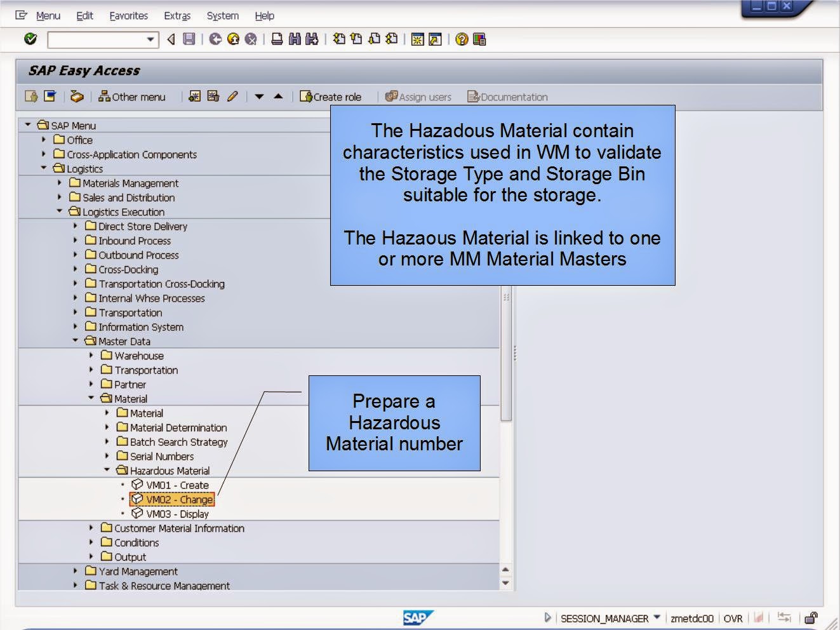This screenshot has height=630, width=840.
Task: Open the Help menu
Action: tap(265, 16)
